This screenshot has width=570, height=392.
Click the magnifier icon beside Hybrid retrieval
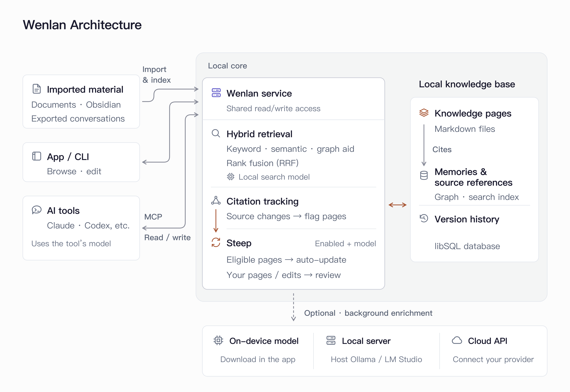pos(216,133)
